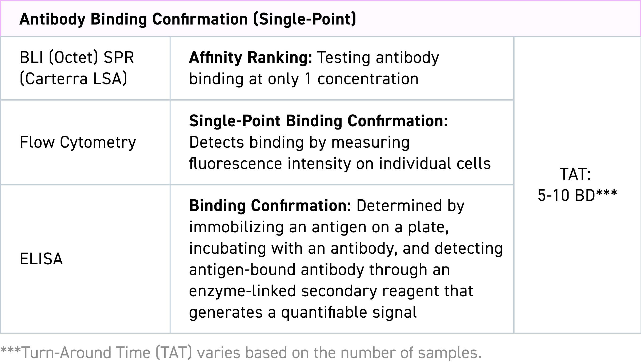This screenshot has width=641, height=364.
Task: Click the ELISA cell text
Action: point(41,259)
